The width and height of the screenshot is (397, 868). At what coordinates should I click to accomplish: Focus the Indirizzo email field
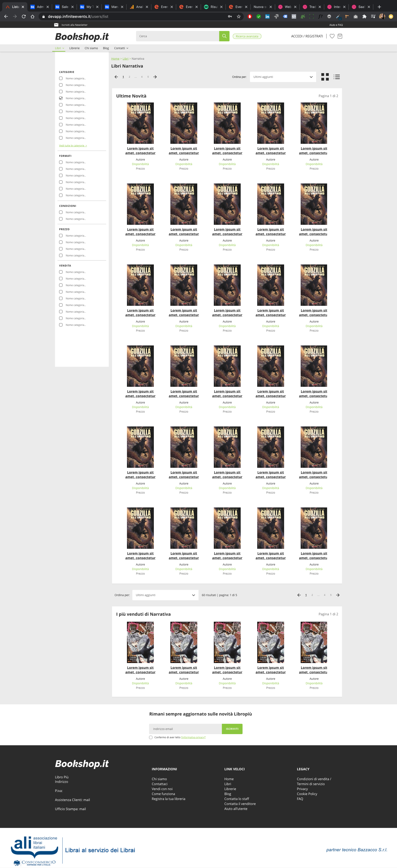point(185,729)
